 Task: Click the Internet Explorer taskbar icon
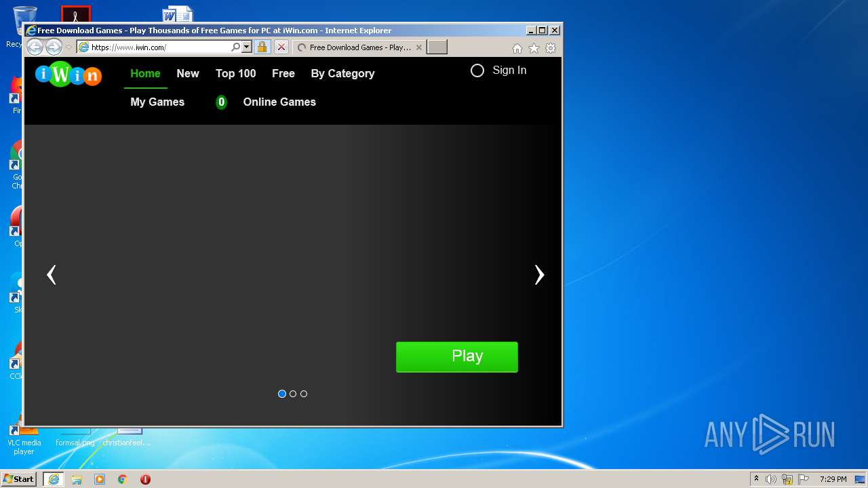point(53,479)
